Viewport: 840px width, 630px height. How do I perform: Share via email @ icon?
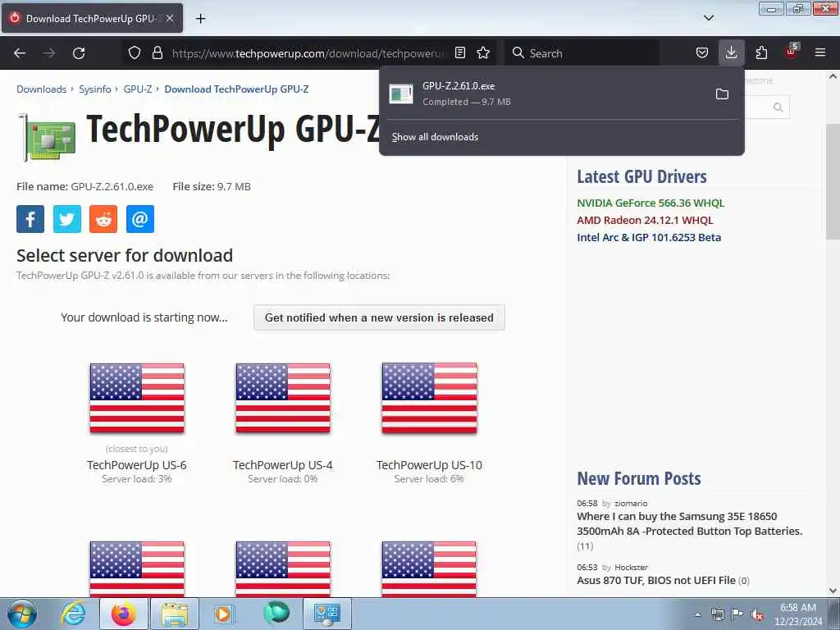[x=140, y=219]
